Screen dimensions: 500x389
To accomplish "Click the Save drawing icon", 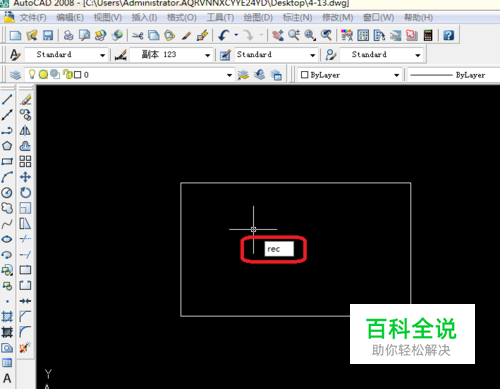I will pos(48,35).
